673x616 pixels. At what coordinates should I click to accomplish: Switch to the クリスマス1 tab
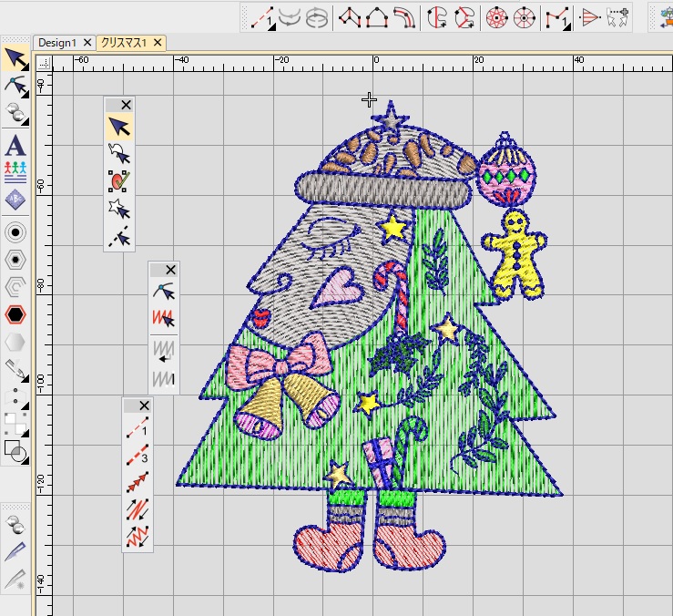coord(124,43)
